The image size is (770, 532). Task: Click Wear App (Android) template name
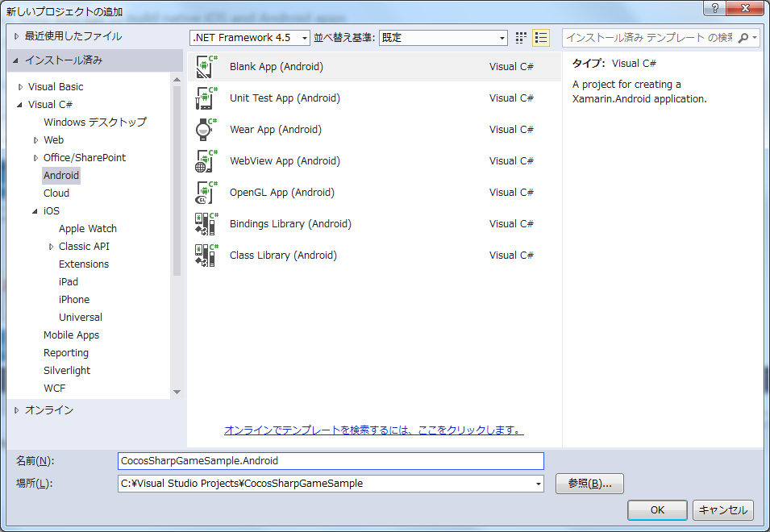tap(276, 130)
